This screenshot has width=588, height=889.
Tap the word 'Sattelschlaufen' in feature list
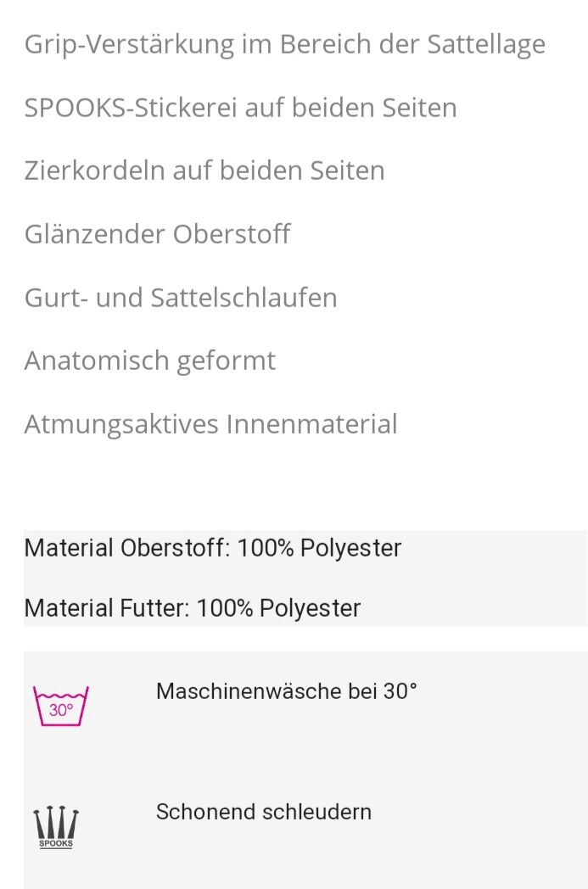[x=244, y=298]
